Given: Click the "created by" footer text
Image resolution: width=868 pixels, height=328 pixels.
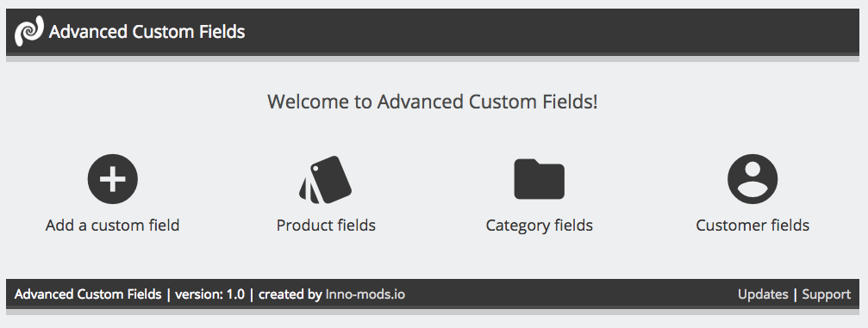Looking at the screenshot, I should click(290, 294).
